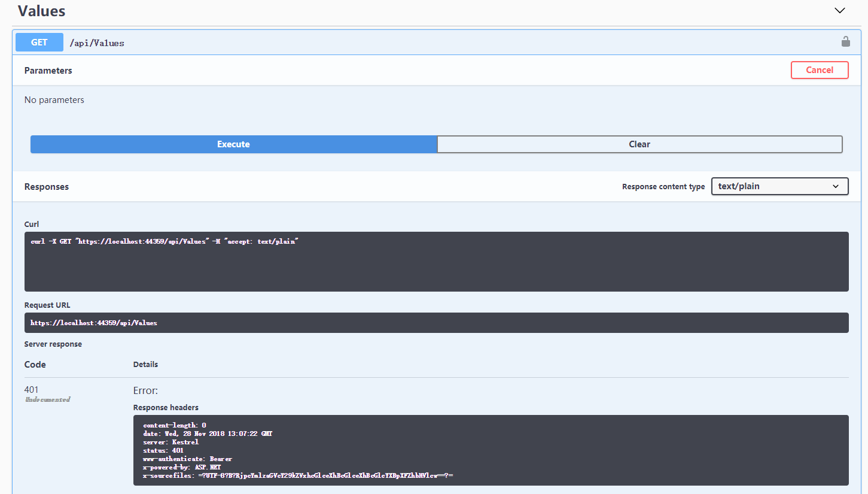This screenshot has width=868, height=494.
Task: Click the GET method badge
Action: coord(38,42)
